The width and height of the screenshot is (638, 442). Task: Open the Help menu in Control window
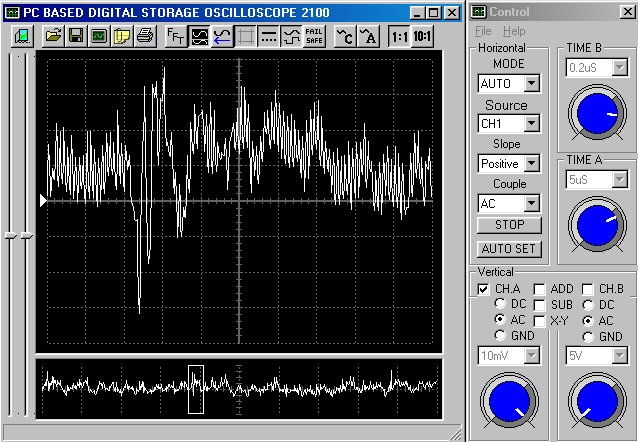(514, 32)
